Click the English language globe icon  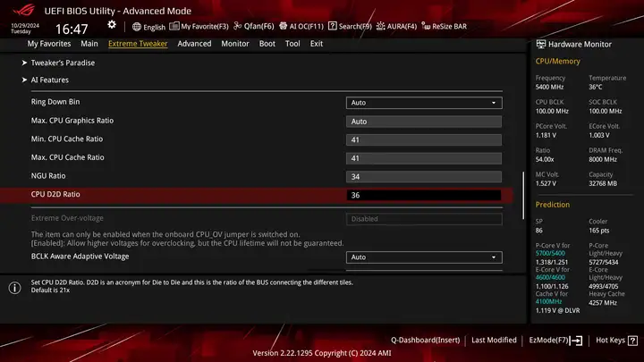click(137, 27)
